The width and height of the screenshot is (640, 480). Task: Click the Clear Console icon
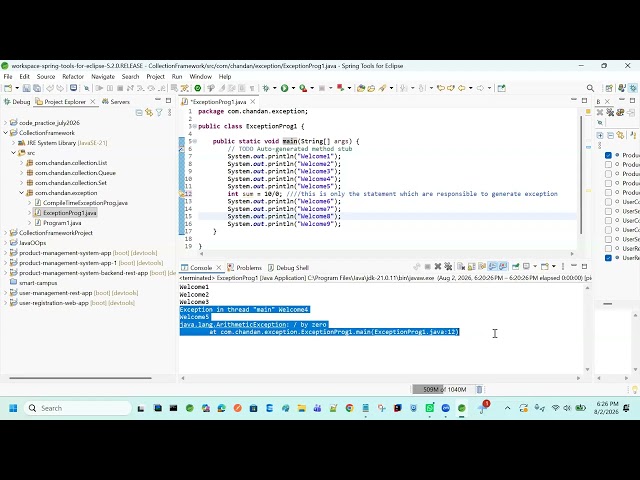(461, 267)
